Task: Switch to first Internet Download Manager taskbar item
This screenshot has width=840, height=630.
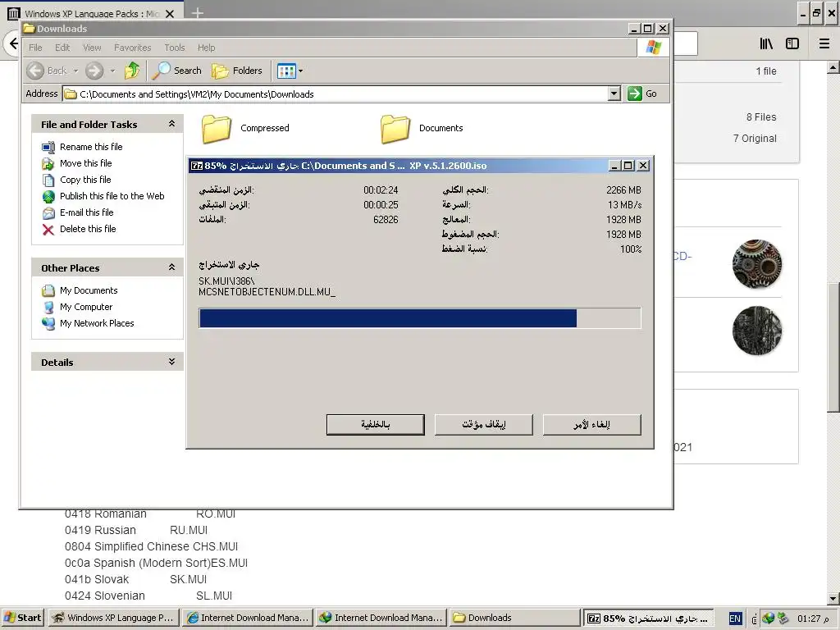Action: click(248, 618)
